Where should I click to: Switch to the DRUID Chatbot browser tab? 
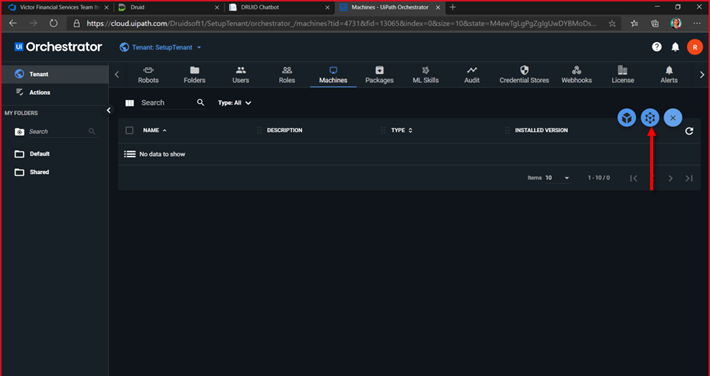279,7
